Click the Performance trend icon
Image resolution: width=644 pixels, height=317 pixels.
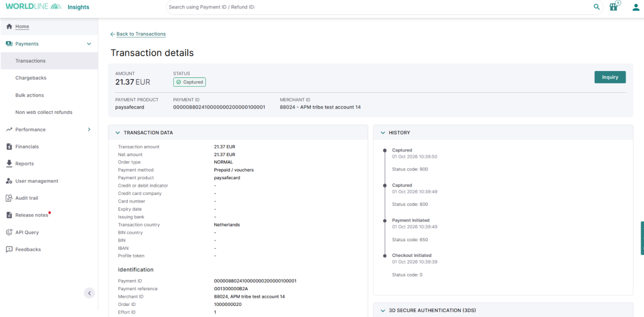click(9, 129)
